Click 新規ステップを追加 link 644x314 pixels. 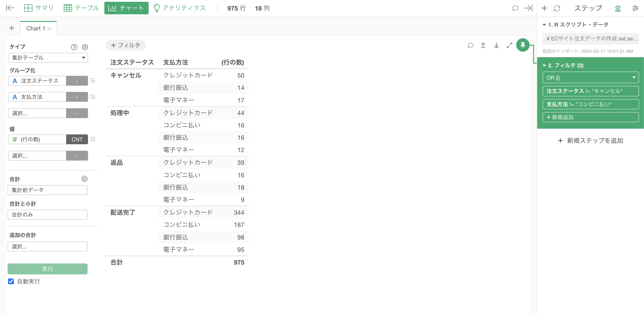click(x=590, y=141)
